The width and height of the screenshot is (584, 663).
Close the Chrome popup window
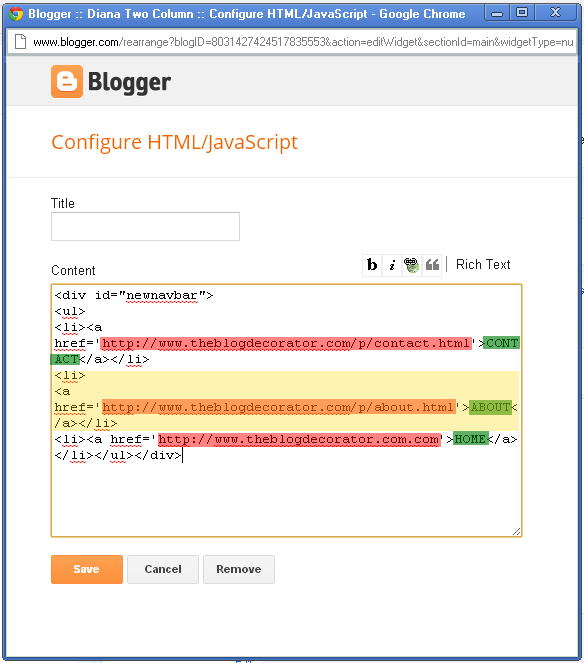pyautogui.click(x=555, y=13)
